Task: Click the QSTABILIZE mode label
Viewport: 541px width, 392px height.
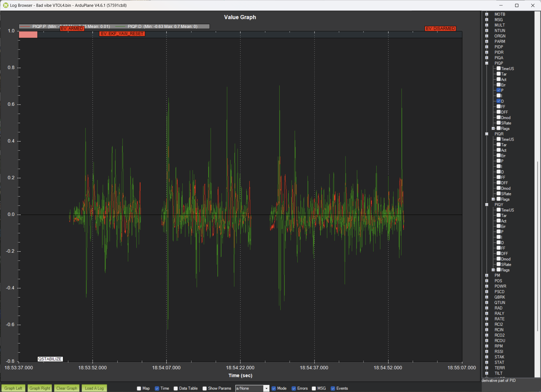Action: [50, 359]
